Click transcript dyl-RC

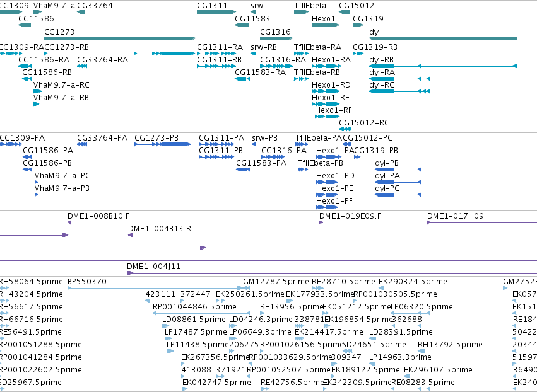coord(399,91)
